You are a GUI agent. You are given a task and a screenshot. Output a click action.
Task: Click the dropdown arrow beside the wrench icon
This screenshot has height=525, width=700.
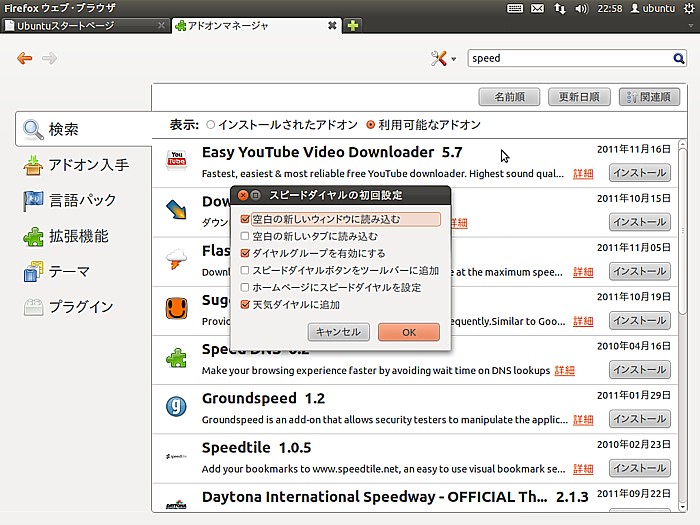tap(454, 59)
